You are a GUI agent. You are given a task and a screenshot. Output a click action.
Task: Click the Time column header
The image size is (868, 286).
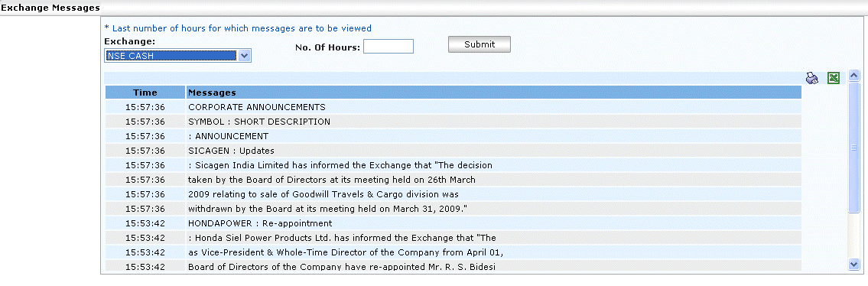point(145,93)
